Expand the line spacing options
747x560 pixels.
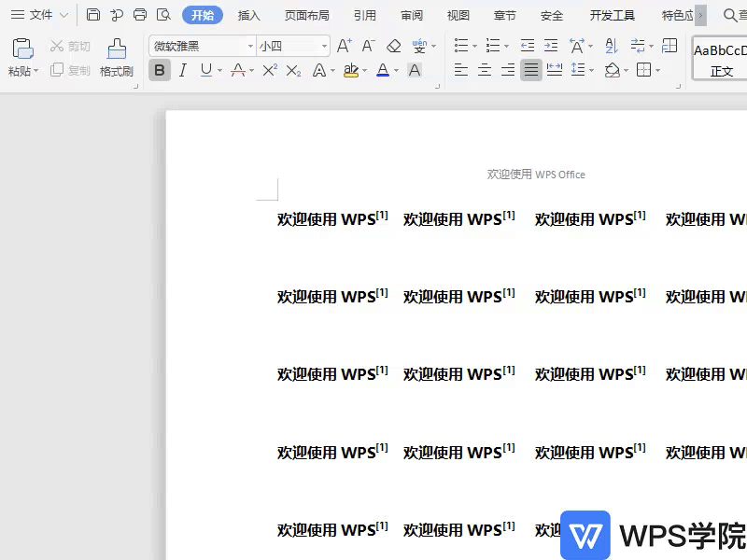tap(589, 70)
